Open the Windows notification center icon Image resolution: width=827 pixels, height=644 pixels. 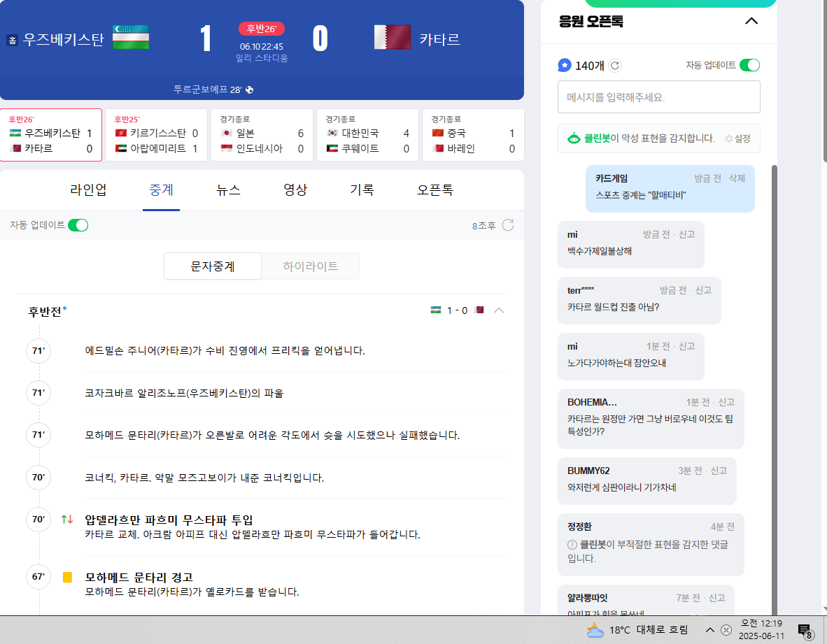[x=805, y=630]
